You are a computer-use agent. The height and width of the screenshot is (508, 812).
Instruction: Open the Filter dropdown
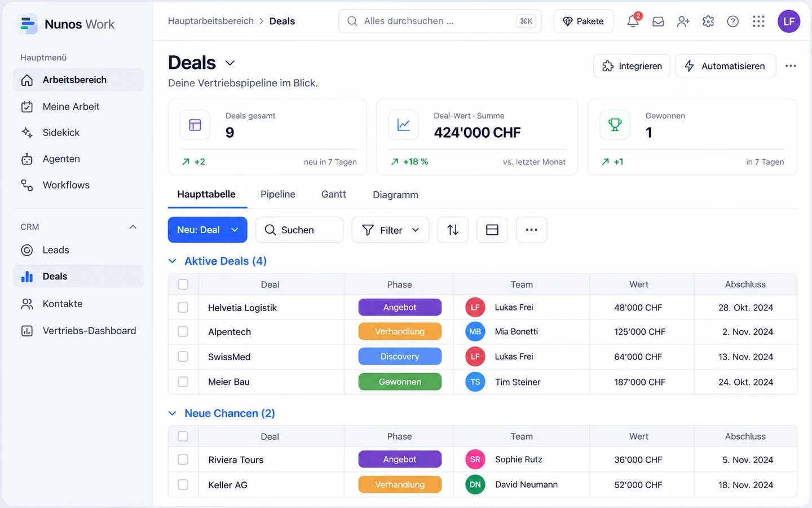click(390, 230)
